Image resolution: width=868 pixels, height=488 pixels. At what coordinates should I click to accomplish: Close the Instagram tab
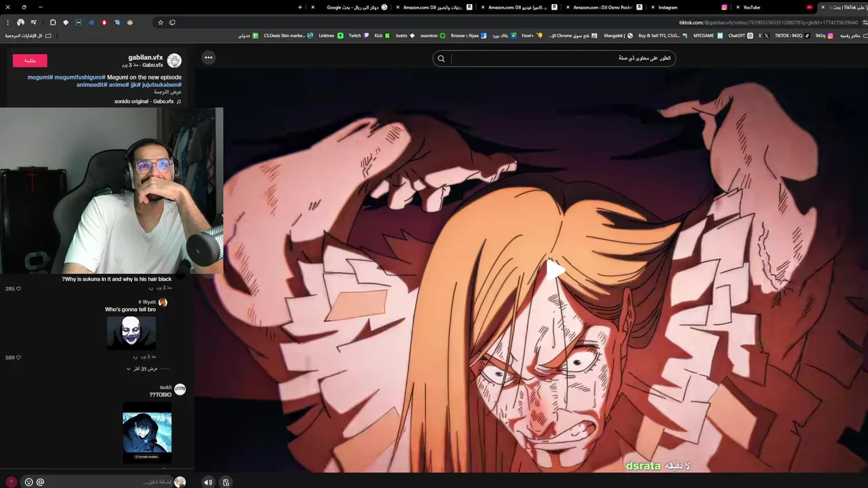click(653, 7)
